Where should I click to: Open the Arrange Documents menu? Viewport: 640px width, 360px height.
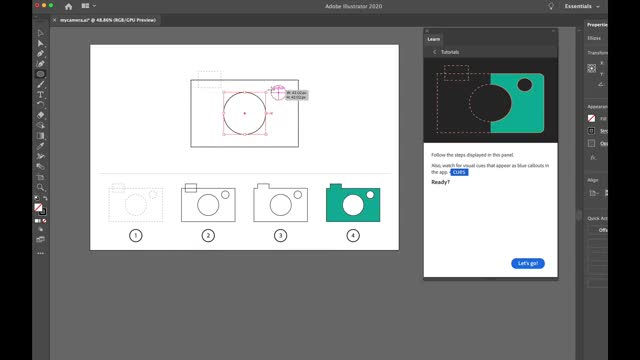point(88,6)
